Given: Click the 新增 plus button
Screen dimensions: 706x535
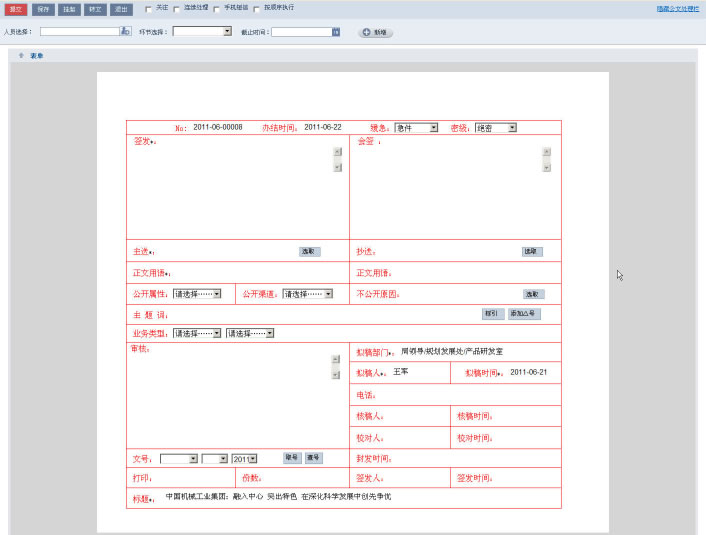Looking at the screenshot, I should [375, 32].
